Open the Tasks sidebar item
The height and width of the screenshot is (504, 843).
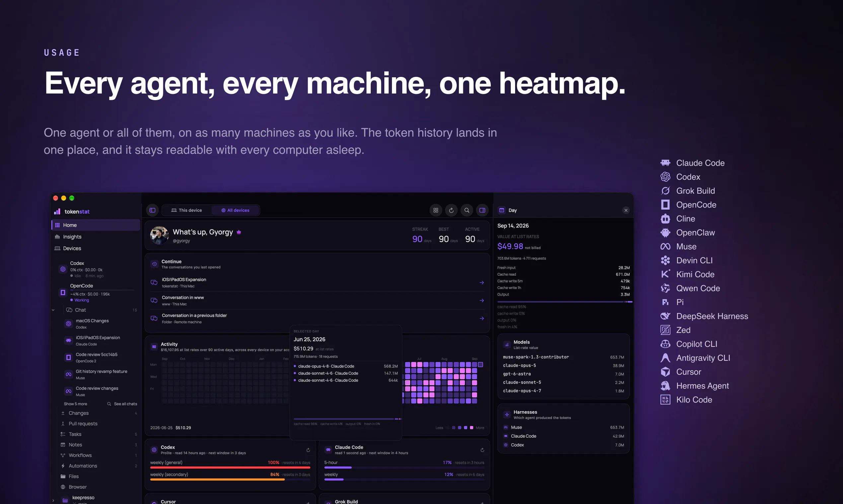pyautogui.click(x=99, y=434)
